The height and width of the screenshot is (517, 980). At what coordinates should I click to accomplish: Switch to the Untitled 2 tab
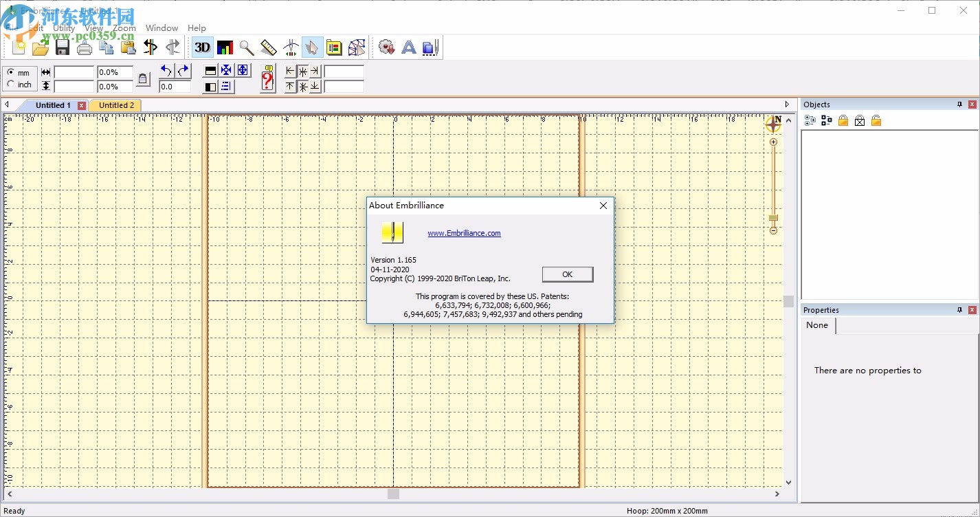[x=116, y=105]
